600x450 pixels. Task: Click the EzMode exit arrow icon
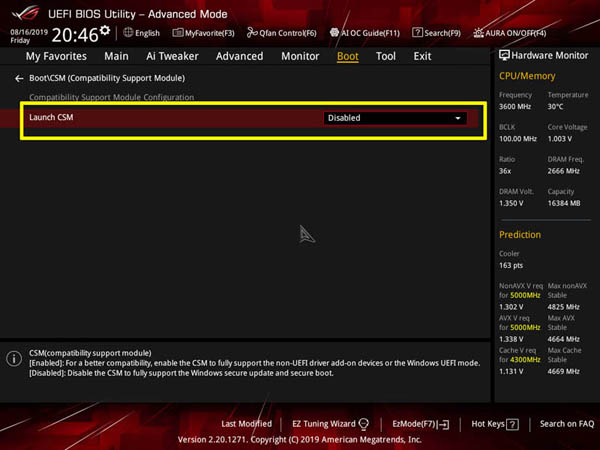[x=443, y=424]
